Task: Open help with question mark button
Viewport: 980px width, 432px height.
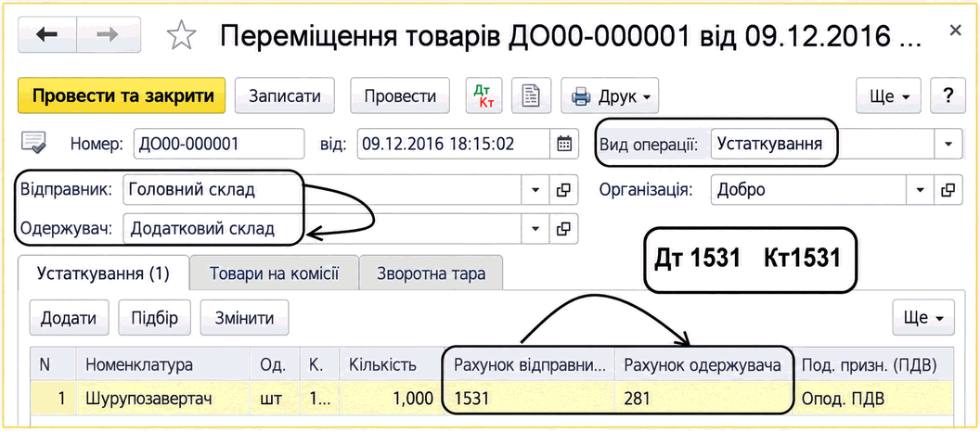Action: [948, 95]
